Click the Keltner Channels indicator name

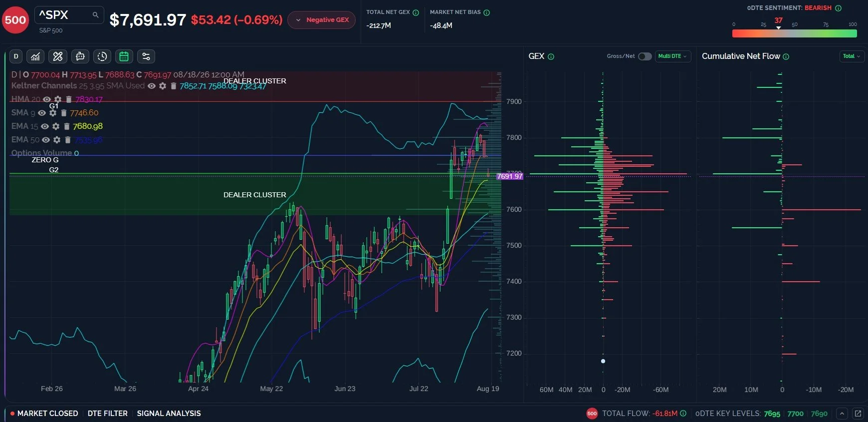44,86
